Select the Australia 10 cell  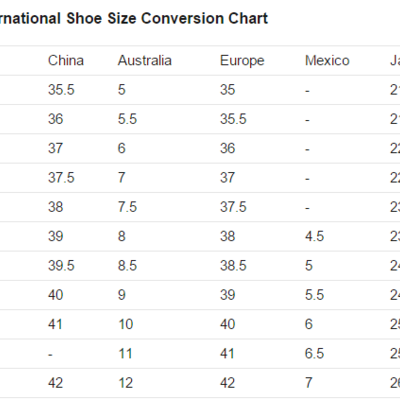pos(126,324)
